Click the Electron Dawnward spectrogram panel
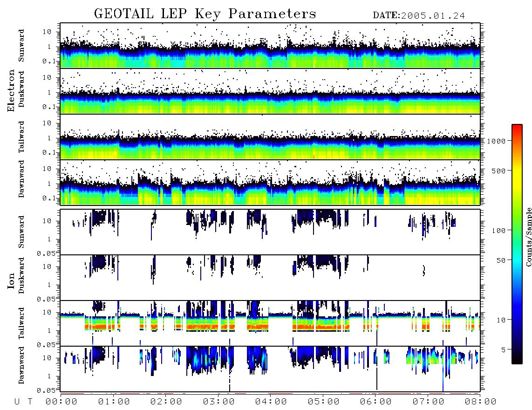Screen dimensions: 532x410 [x=270, y=182]
